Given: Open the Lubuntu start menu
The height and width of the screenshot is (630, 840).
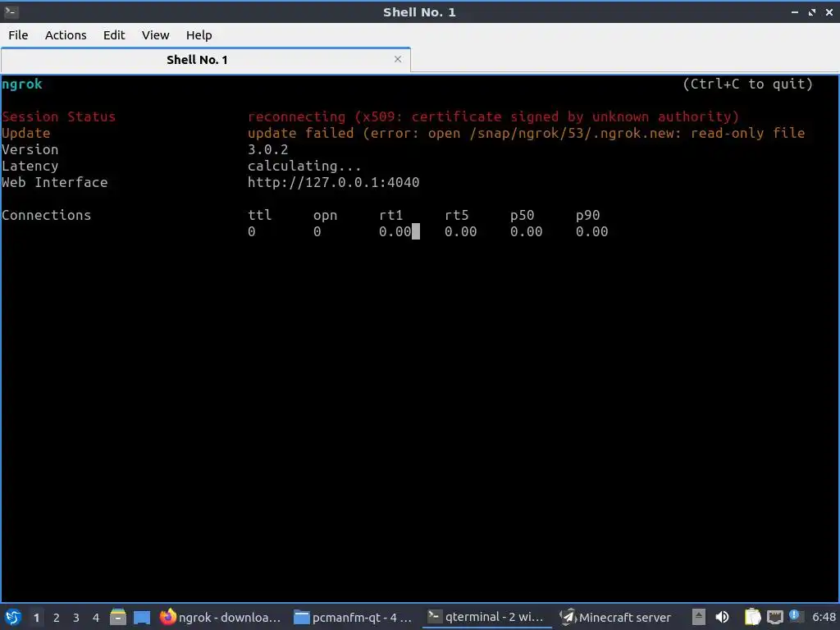Looking at the screenshot, I should click(13, 617).
